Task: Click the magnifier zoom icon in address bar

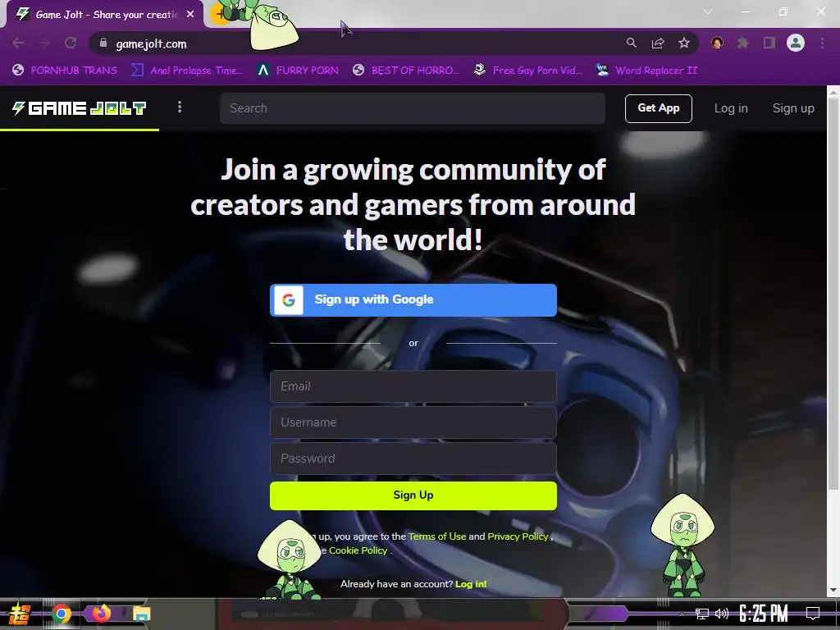Action: click(632, 43)
